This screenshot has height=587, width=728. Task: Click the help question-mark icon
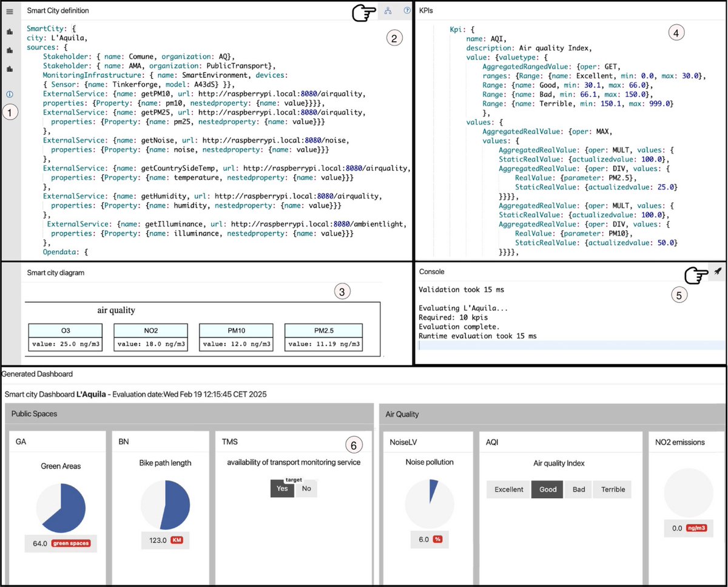click(x=407, y=10)
